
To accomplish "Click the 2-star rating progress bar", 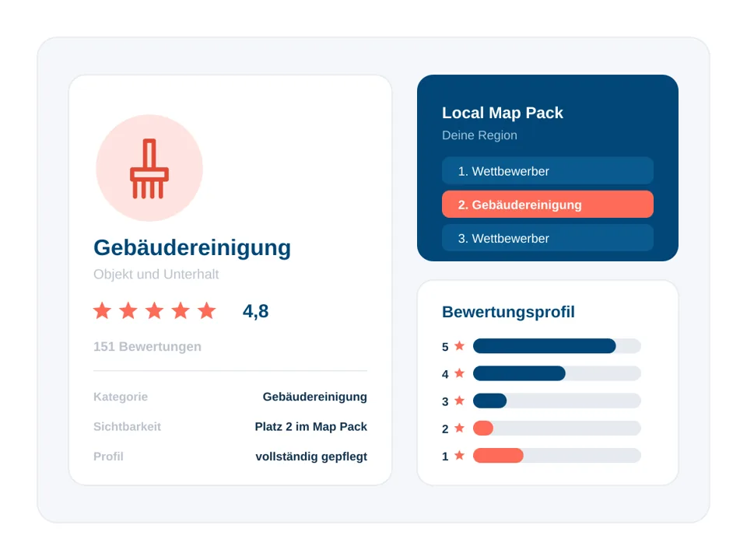I will pos(556,428).
